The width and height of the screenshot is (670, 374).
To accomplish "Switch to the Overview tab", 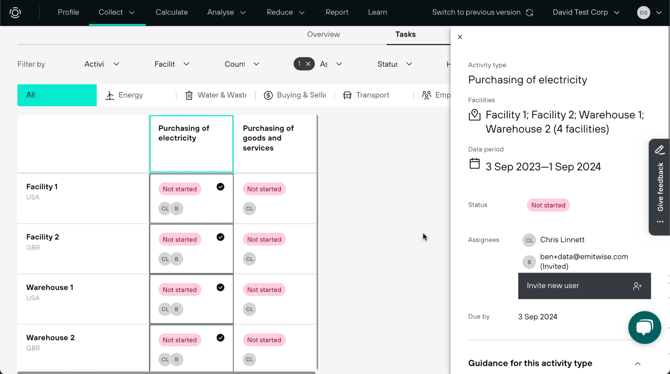I will point(323,34).
